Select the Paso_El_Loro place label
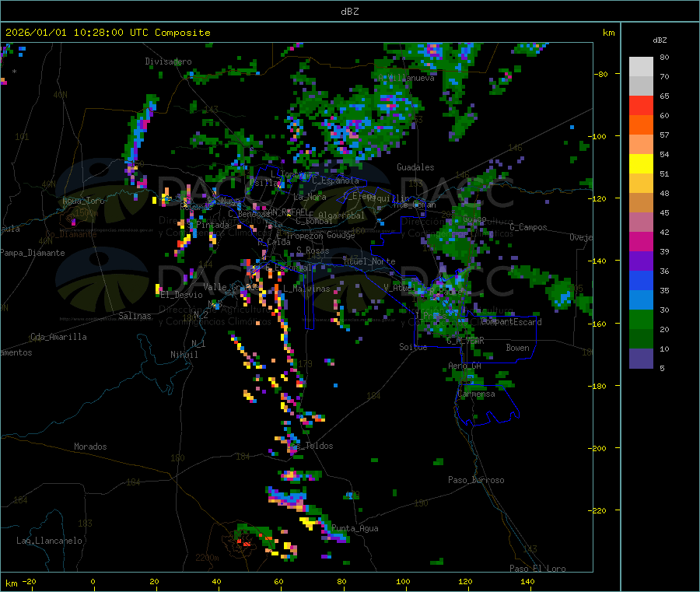 click(x=538, y=569)
